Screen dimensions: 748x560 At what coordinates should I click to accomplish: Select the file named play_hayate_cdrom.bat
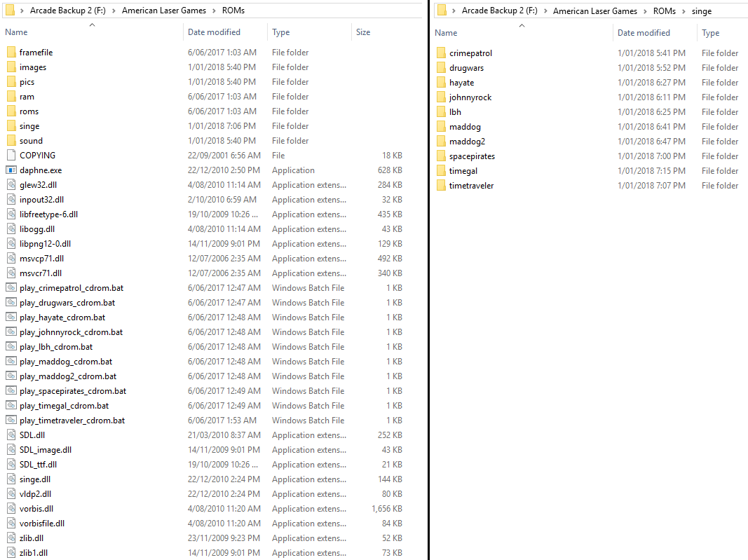62,317
